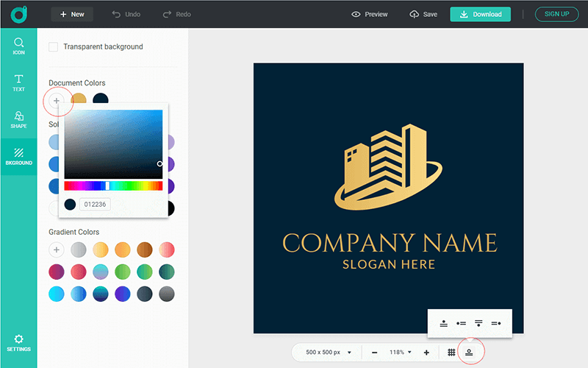Click the rainbow hue slider
Viewport: 588px width, 368px height.
[x=113, y=185]
